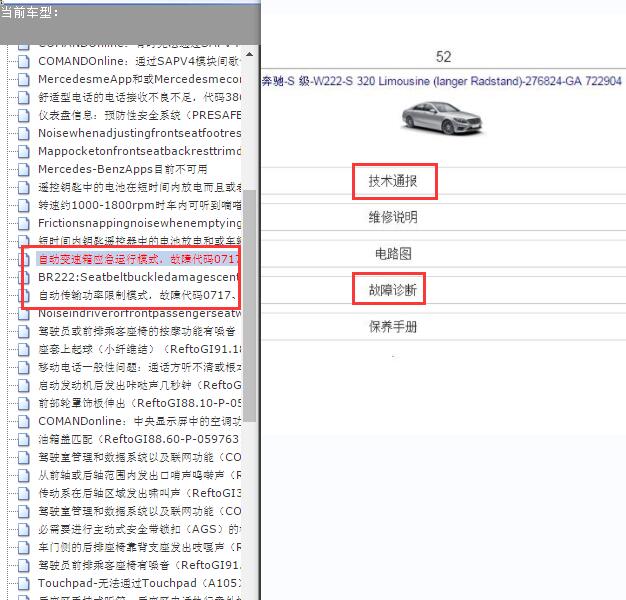
Task: Click the W222-S 320 Limousine model title
Action: (442, 81)
